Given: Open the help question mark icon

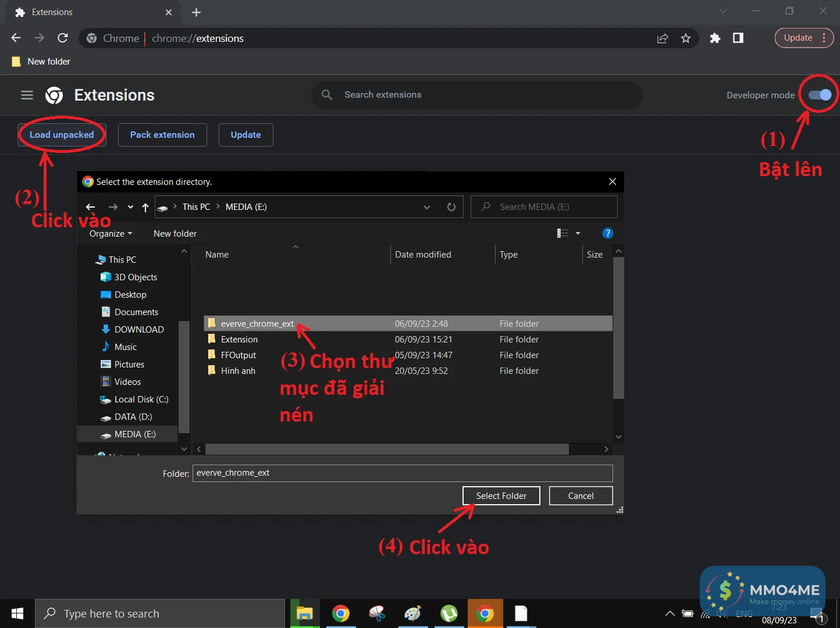Looking at the screenshot, I should (607, 233).
